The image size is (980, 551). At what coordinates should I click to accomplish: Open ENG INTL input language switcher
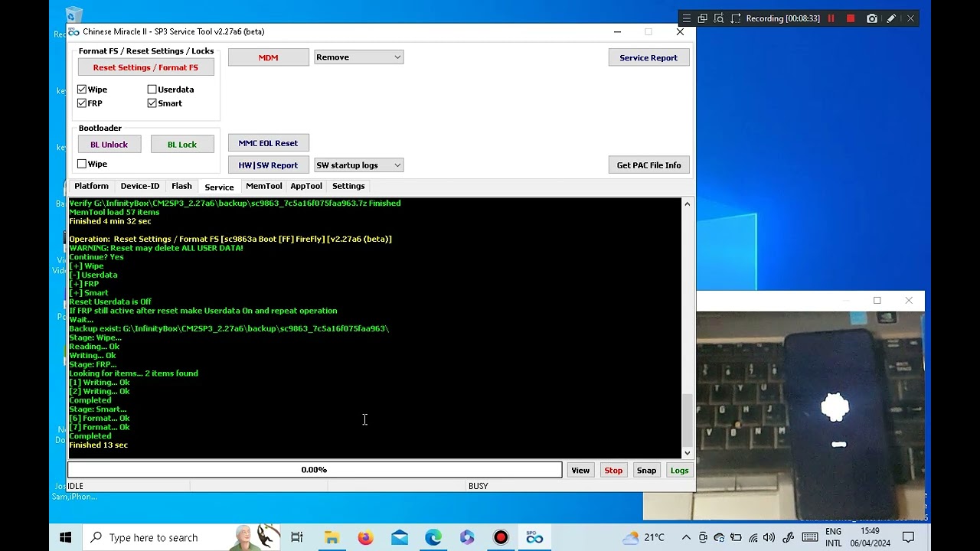coord(833,537)
